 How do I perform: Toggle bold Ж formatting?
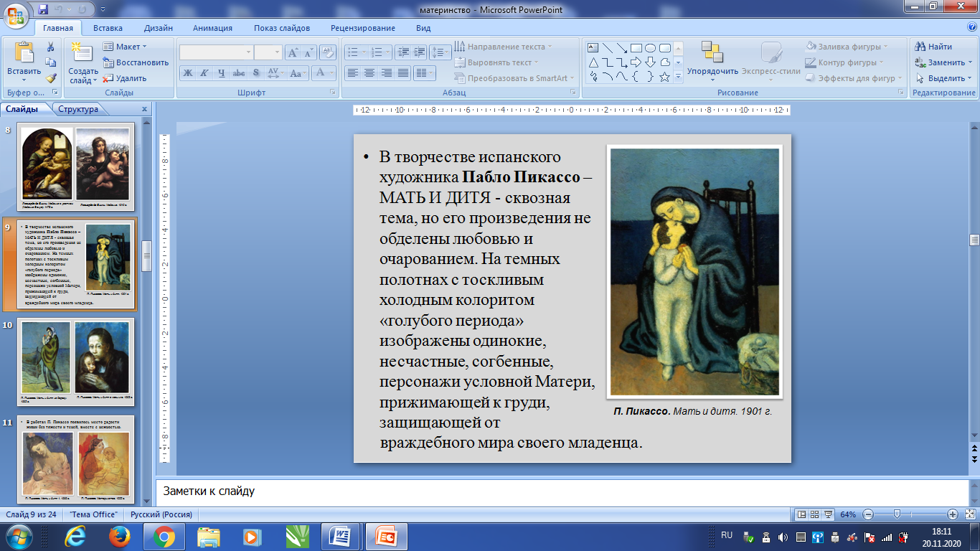click(x=188, y=73)
